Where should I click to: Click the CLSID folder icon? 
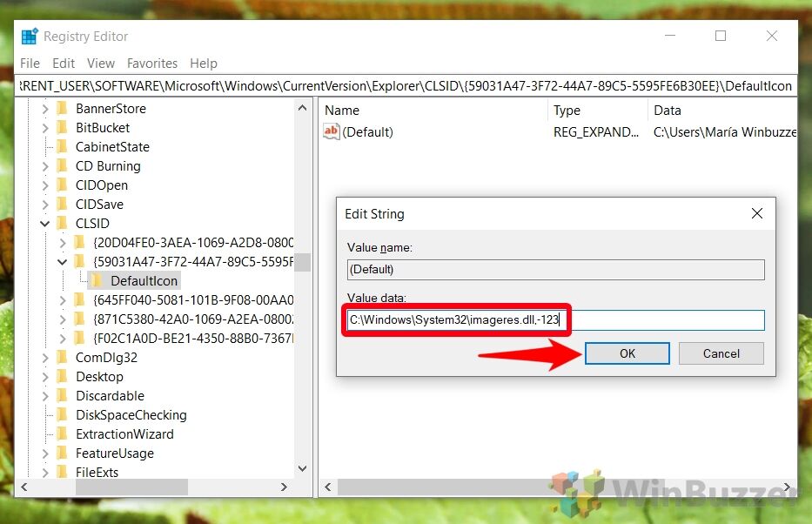[62, 223]
